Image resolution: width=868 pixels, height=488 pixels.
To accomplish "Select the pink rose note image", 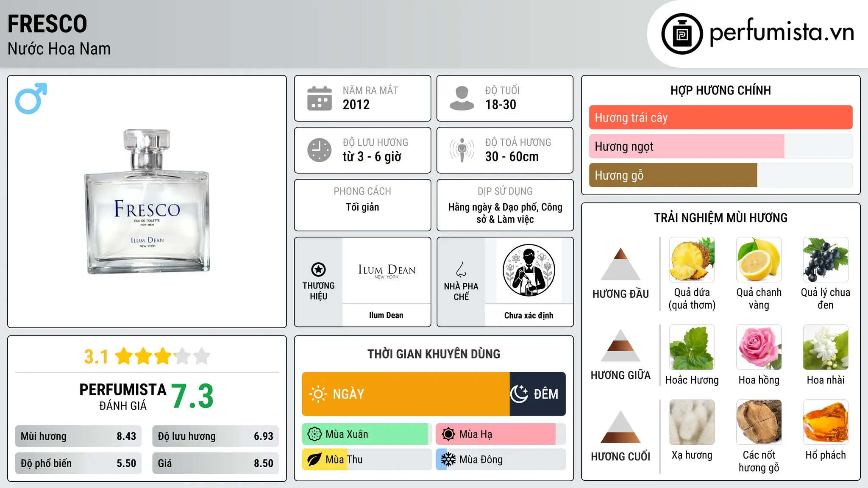I will (759, 347).
